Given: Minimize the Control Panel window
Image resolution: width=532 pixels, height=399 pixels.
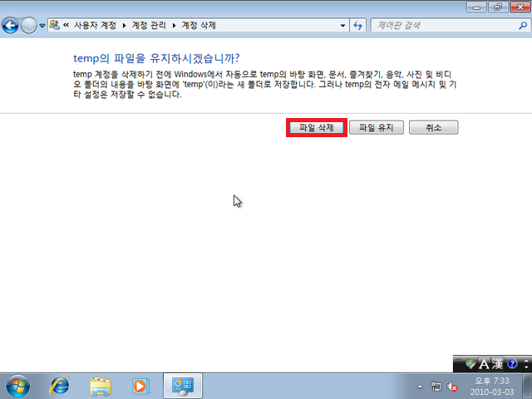Looking at the screenshot, I should [x=476, y=7].
